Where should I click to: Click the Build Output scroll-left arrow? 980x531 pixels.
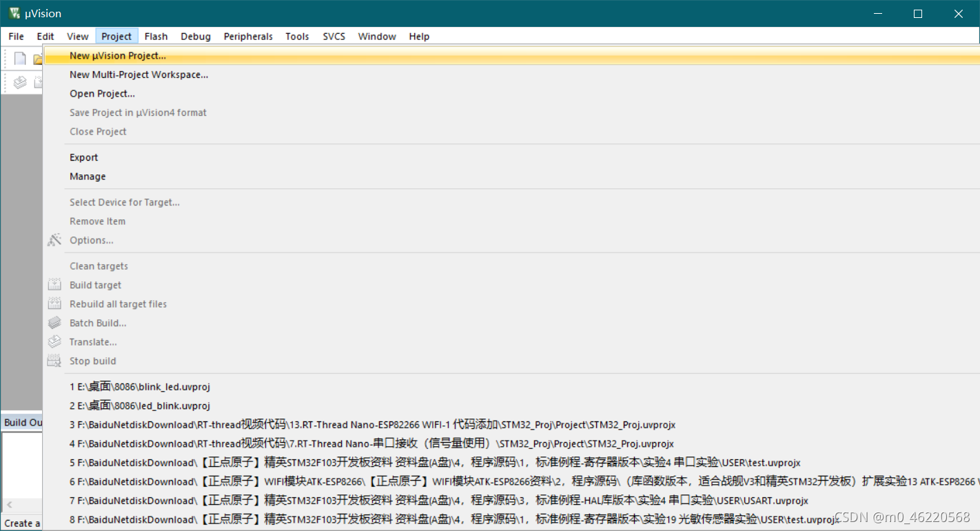coord(9,505)
